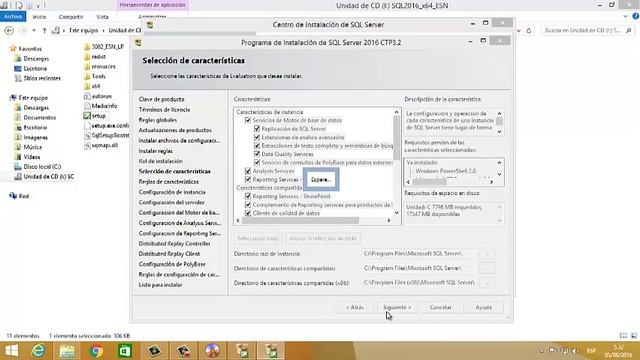
Task: Toggle the Analysis Services checkbox
Action: coord(248,171)
